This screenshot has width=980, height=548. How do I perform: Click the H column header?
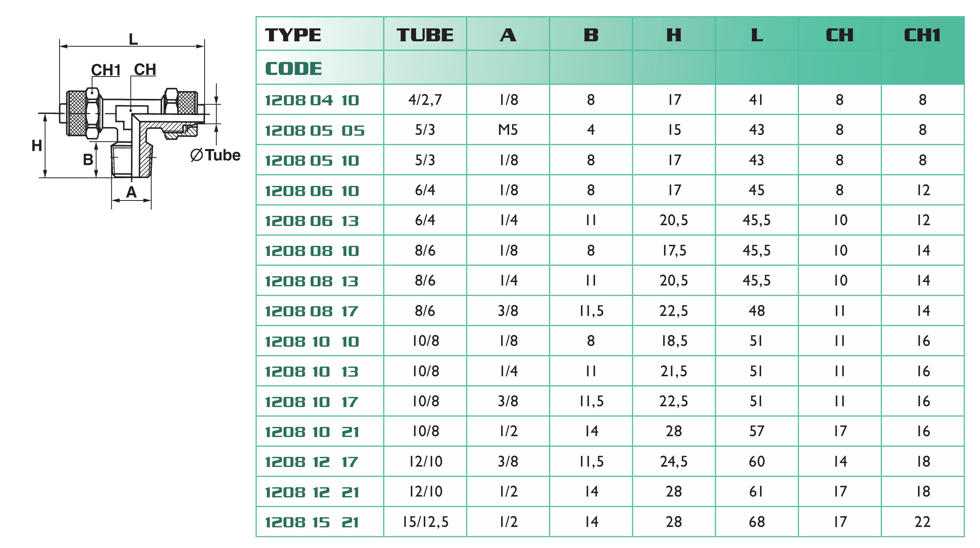tap(674, 35)
